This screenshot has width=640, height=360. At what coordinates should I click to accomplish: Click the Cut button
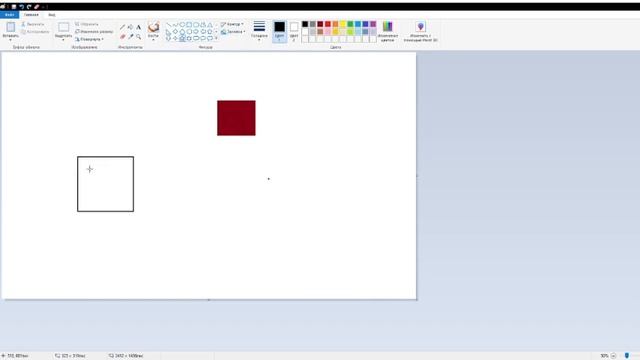coord(33,24)
